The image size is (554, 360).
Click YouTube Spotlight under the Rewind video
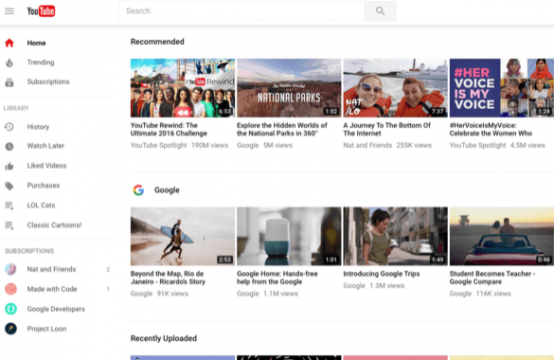(x=159, y=145)
